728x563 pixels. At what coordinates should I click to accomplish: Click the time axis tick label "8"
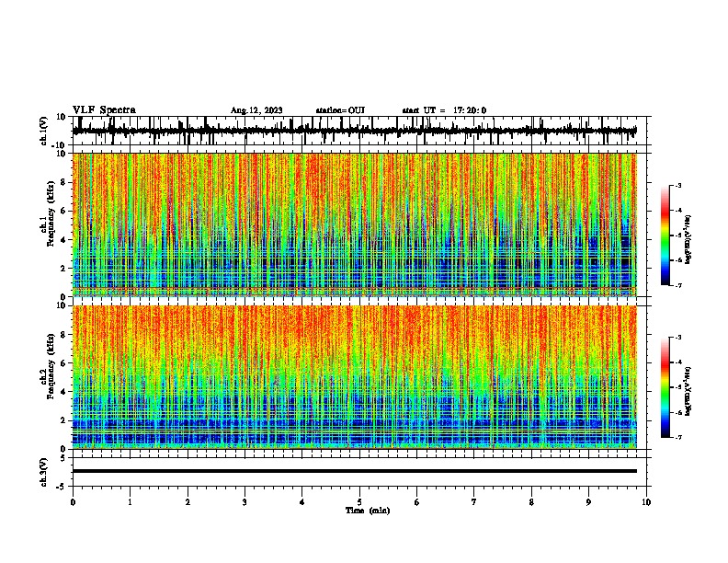click(531, 502)
